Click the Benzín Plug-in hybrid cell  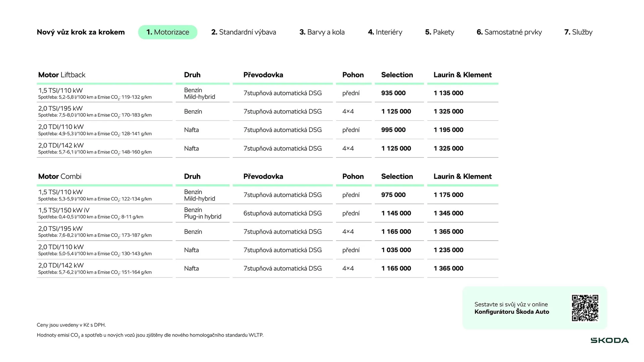203,213
